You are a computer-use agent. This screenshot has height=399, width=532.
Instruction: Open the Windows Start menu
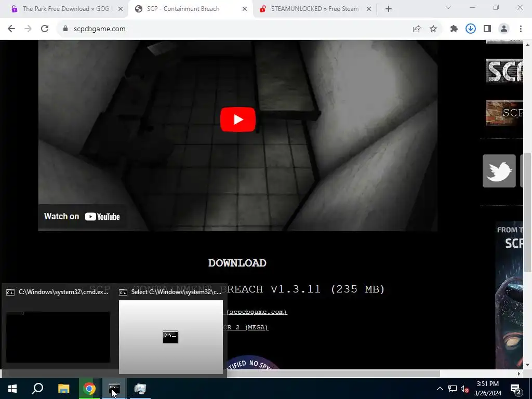click(12, 389)
